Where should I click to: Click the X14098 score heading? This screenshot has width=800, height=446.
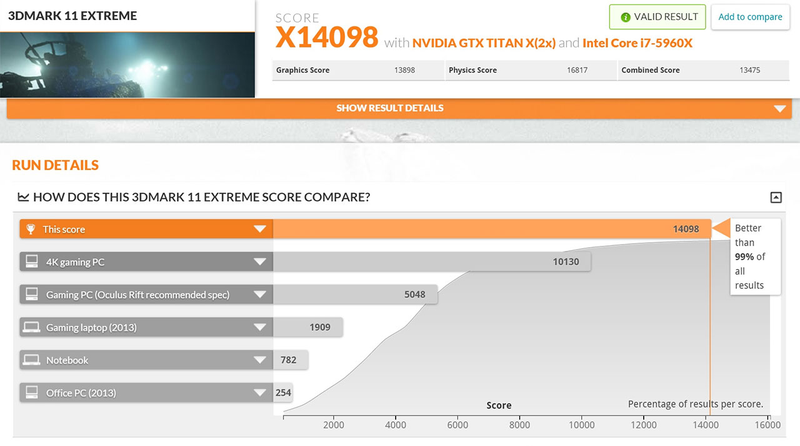pyautogui.click(x=327, y=37)
